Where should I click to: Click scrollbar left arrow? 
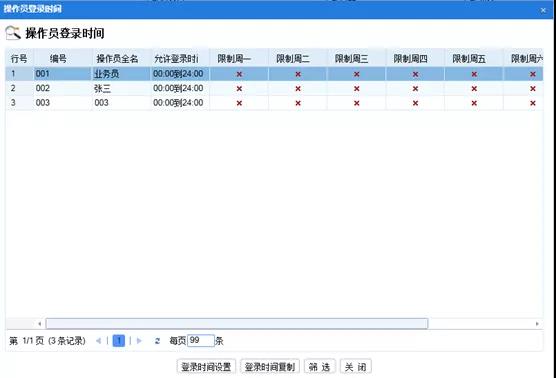tap(39, 323)
